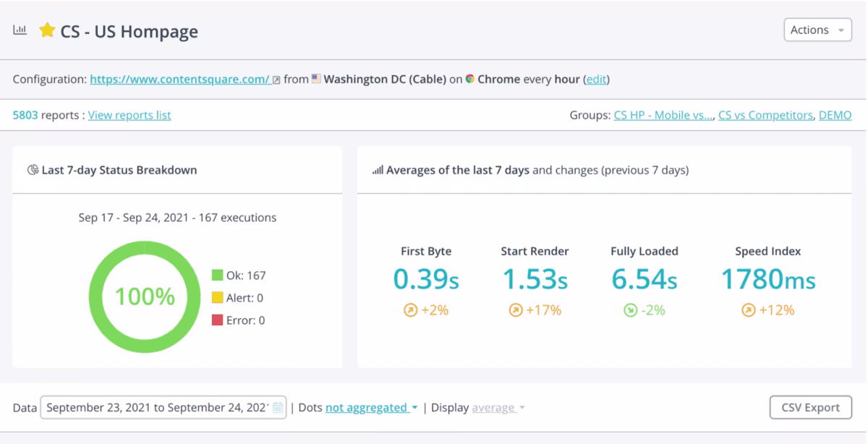The width and height of the screenshot is (868, 444).
Task: Expand the Display average dropdown
Action: click(498, 408)
